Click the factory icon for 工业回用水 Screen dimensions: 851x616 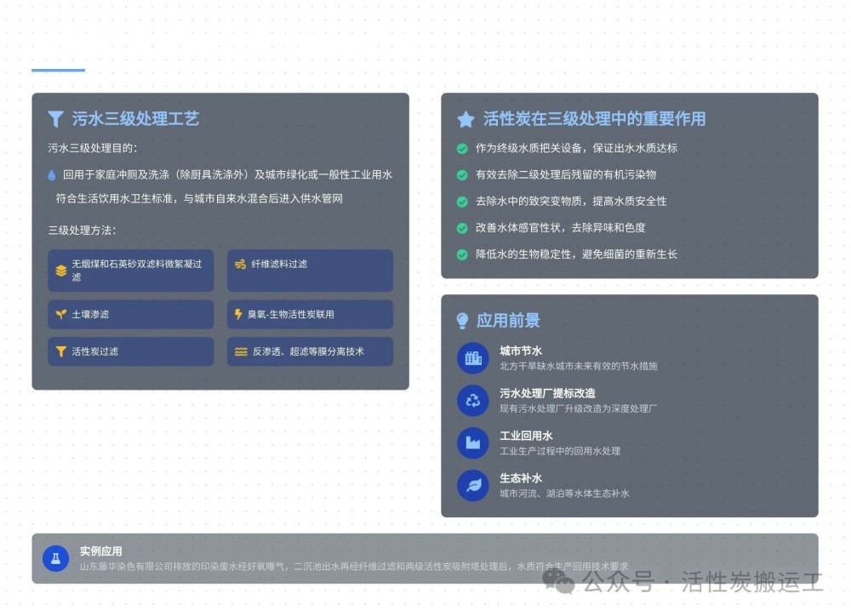472,442
